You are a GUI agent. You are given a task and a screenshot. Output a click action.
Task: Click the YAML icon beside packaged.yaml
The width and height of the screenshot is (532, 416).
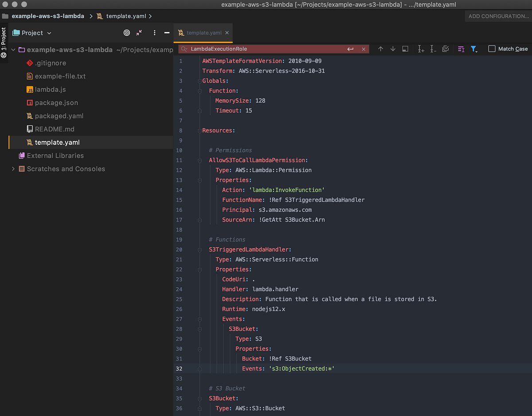[x=30, y=116]
